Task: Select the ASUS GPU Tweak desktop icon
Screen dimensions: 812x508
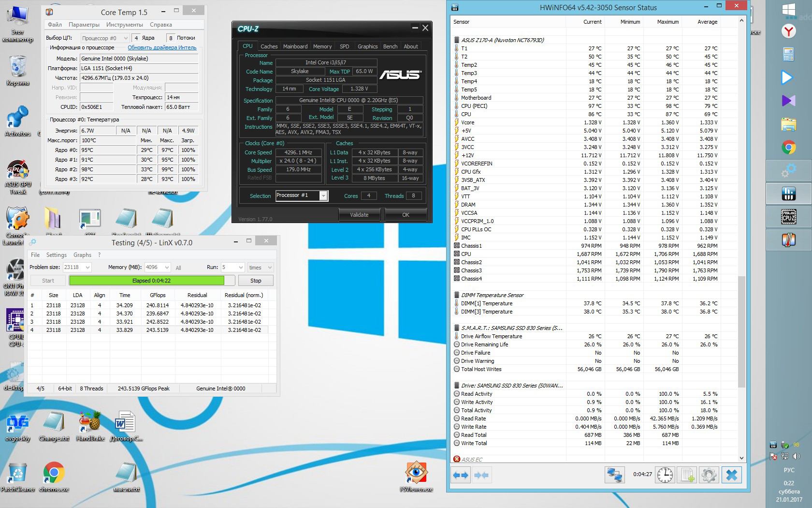Action: click(18, 177)
